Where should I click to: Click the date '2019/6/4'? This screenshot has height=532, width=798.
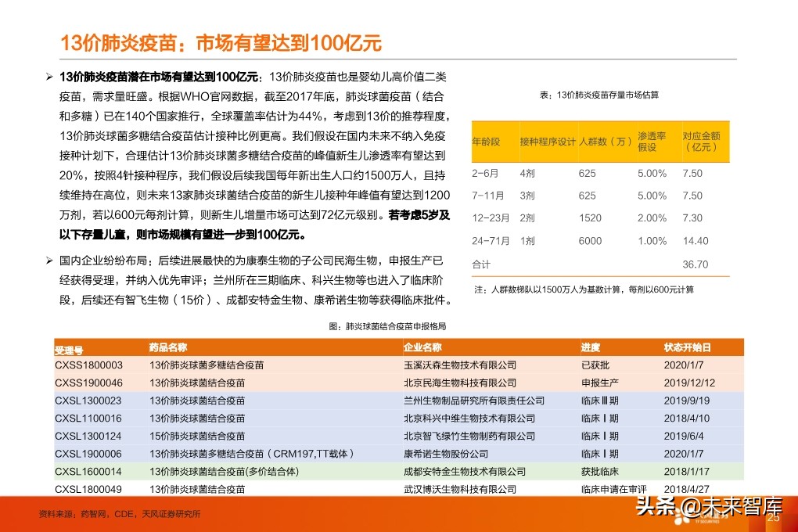684,437
